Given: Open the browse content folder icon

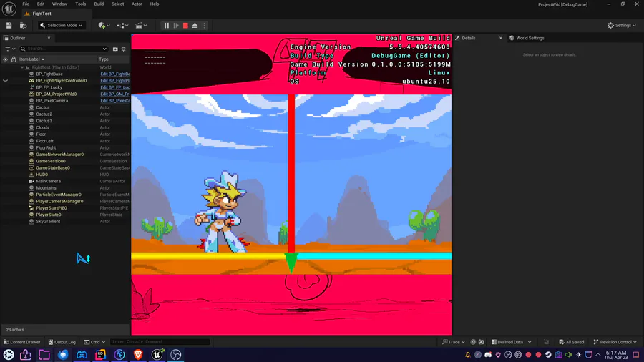Looking at the screenshot, I should (24, 26).
